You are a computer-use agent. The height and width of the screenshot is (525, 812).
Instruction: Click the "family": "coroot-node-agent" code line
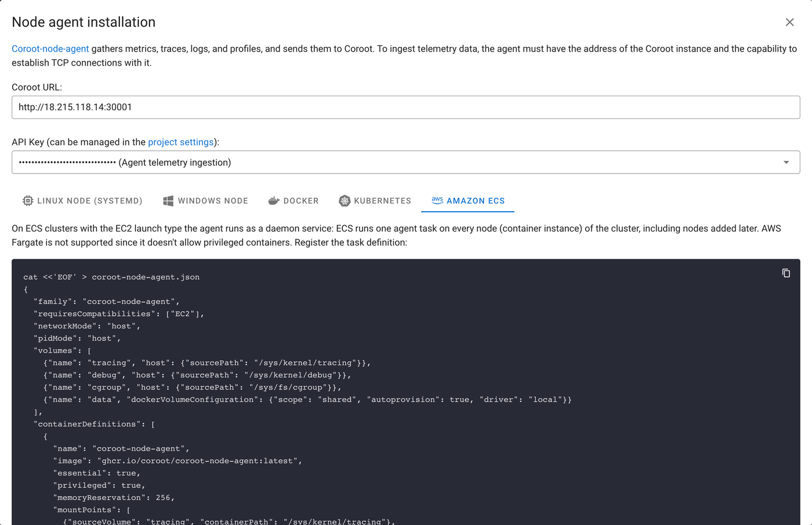pos(107,302)
